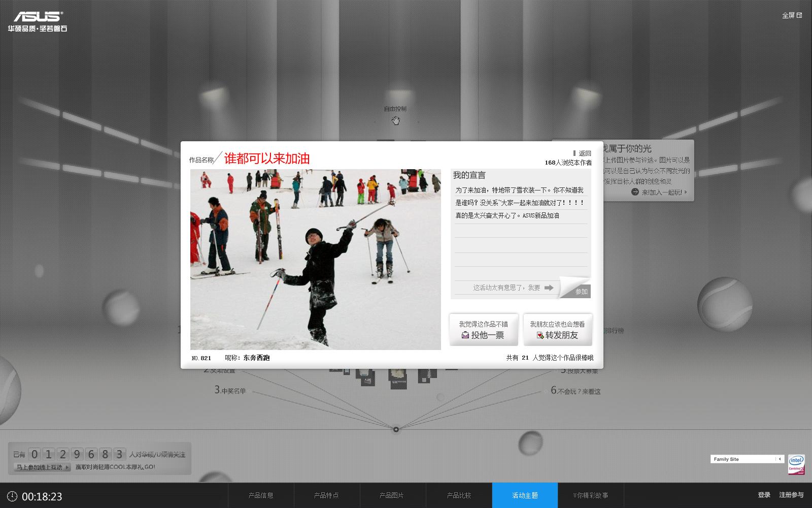The image size is (812, 508).
Task: Vote using 投他一票 button
Action: point(483,330)
